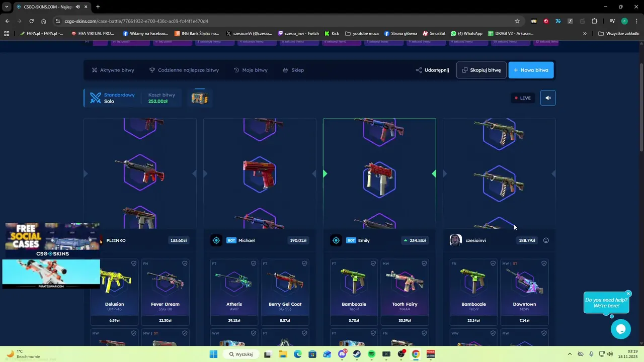Open the case thumbnail next to Koszt bitwy

pos(200,98)
